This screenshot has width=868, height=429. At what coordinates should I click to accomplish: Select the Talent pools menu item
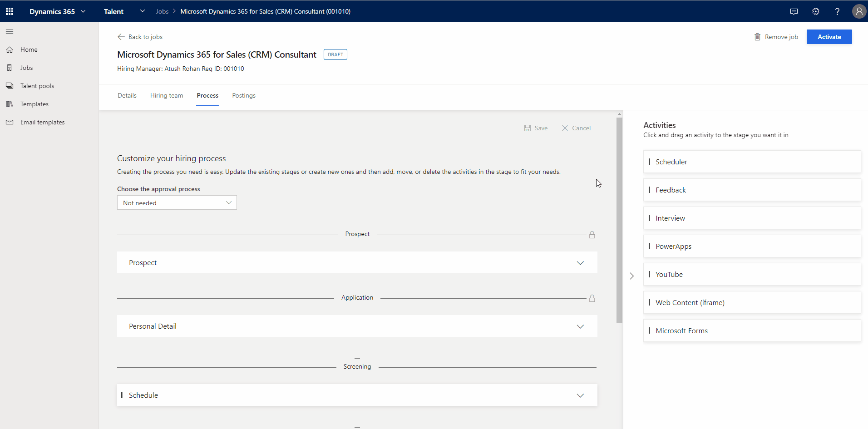(x=37, y=86)
